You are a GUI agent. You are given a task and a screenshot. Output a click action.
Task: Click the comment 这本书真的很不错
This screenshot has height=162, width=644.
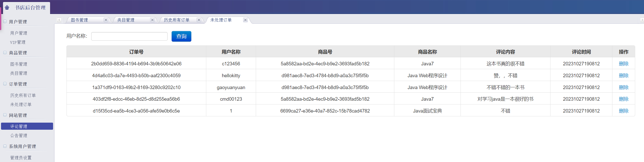pos(505,64)
